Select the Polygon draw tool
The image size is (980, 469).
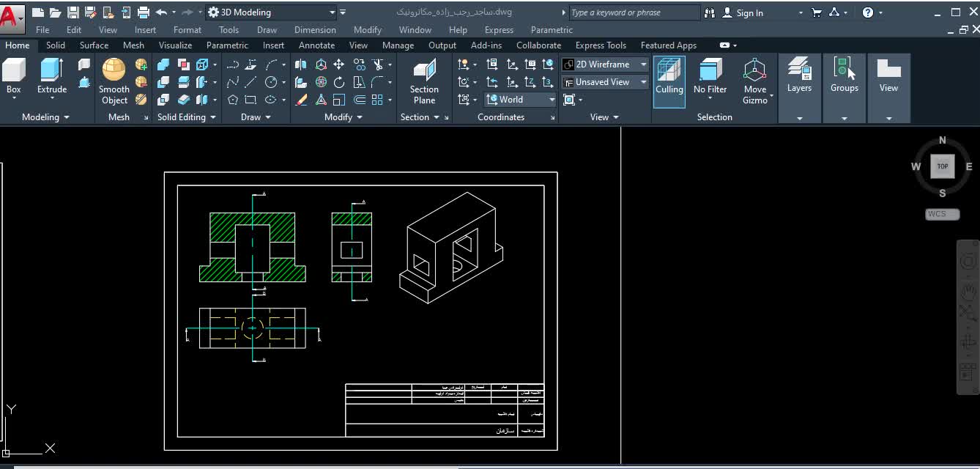click(x=233, y=100)
